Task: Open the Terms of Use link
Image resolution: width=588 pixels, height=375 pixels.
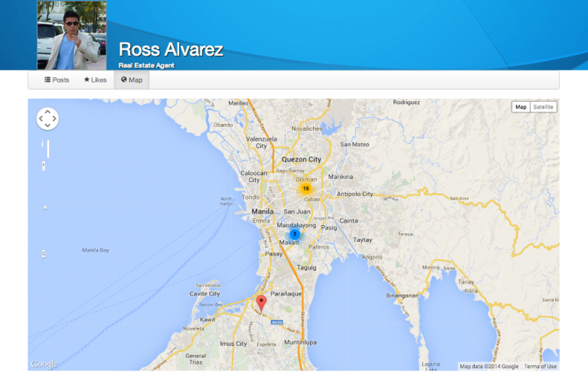Action: click(541, 367)
